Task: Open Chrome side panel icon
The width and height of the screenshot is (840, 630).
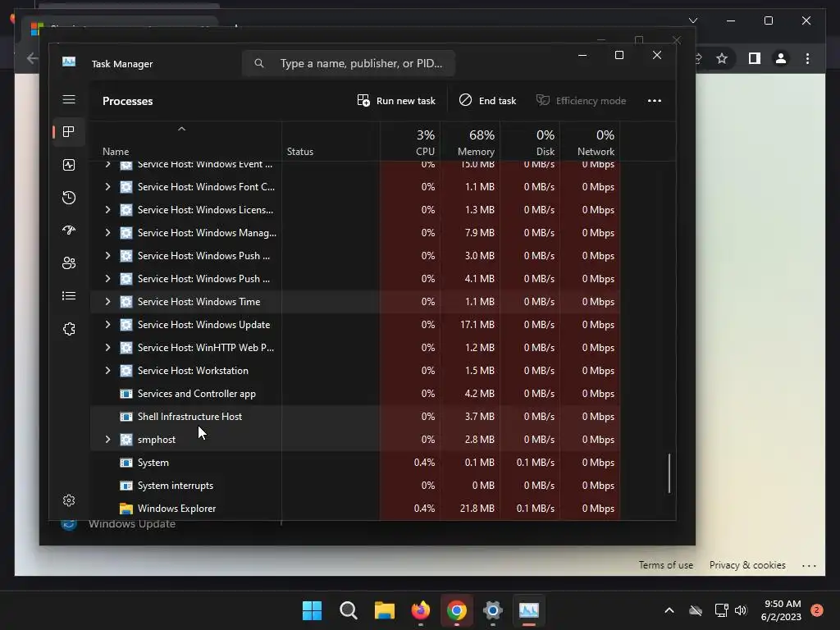Action: [x=755, y=58]
